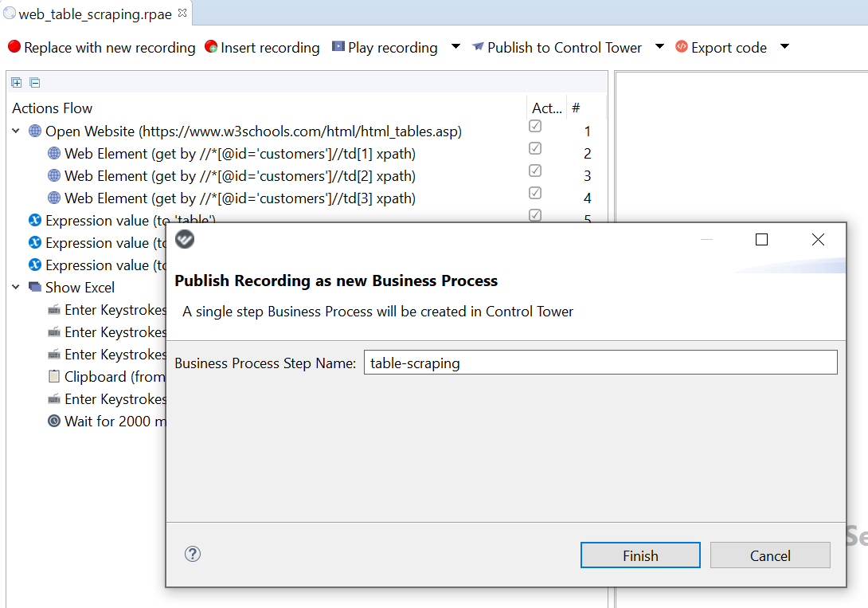Toggle active checkbox for action 4
868x608 pixels.
pos(535,193)
